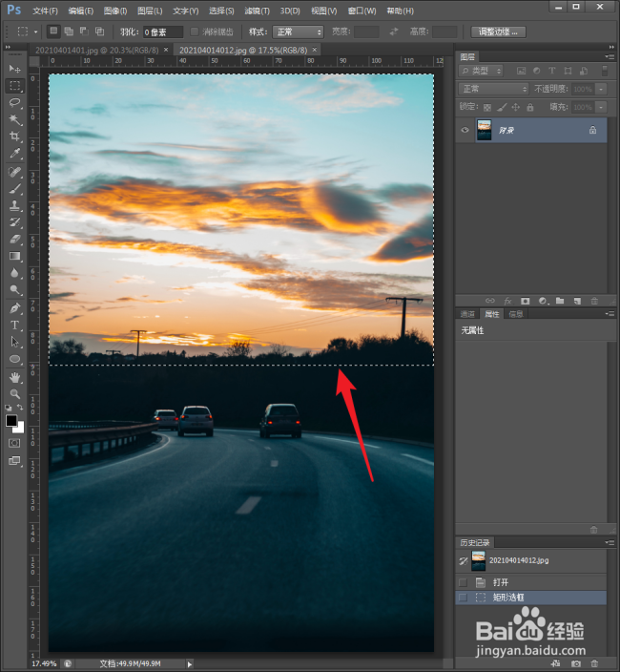Click the New selection mode option

(x=53, y=31)
